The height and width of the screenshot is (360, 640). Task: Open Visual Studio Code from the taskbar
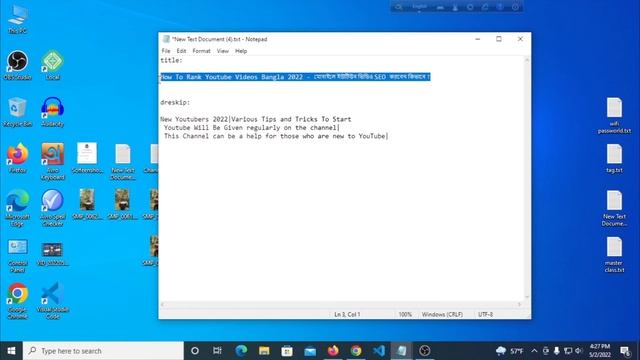379,351
